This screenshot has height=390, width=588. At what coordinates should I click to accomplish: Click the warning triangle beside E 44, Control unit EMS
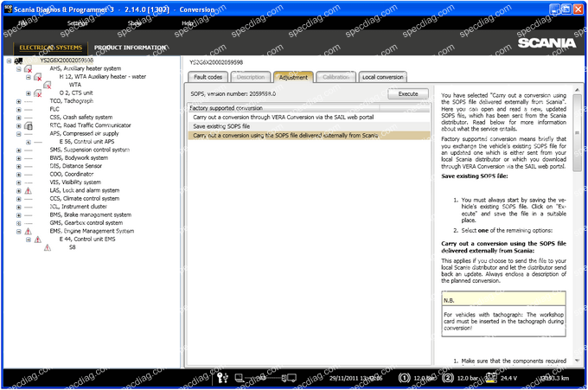pyautogui.click(x=38, y=240)
